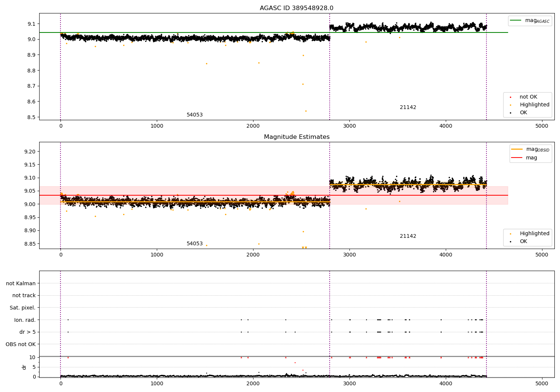Click the 'dr' axis label of bottom plot
Screen dimensions: 560x392
coord(24,367)
